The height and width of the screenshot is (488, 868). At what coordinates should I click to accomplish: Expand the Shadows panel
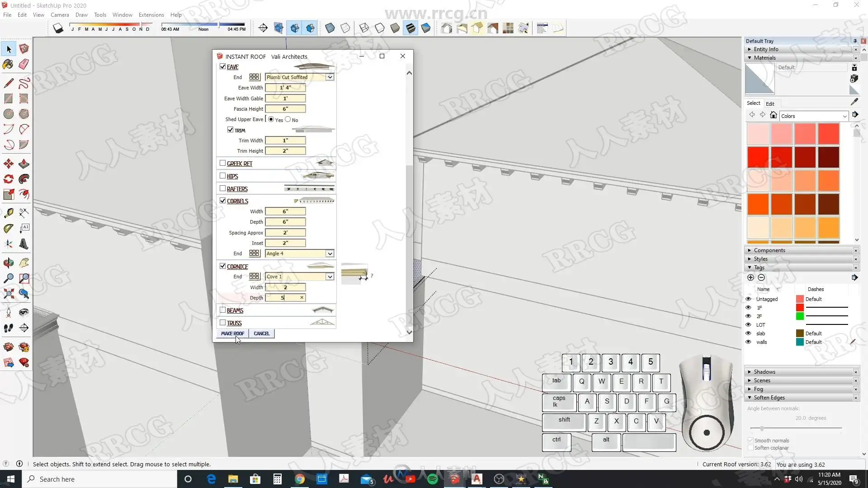[764, 372]
